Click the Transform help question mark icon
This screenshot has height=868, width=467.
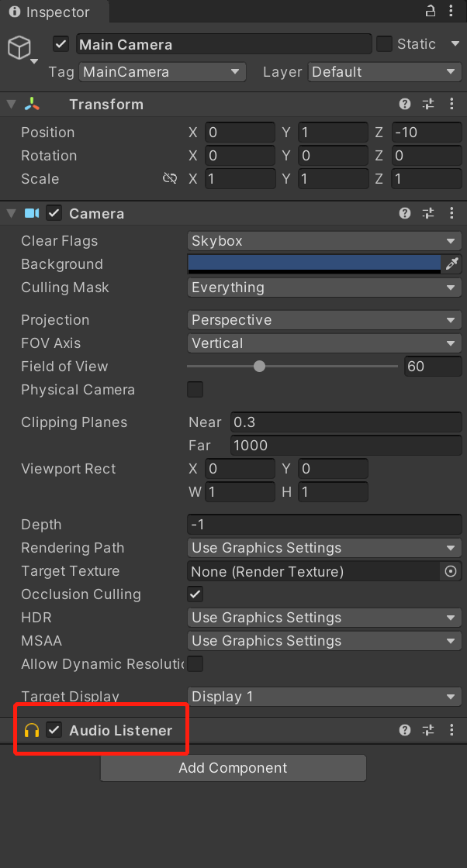tap(404, 104)
